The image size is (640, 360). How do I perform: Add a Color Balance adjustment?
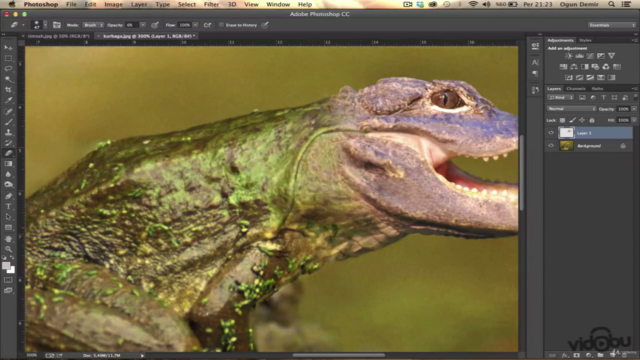pyautogui.click(x=574, y=67)
